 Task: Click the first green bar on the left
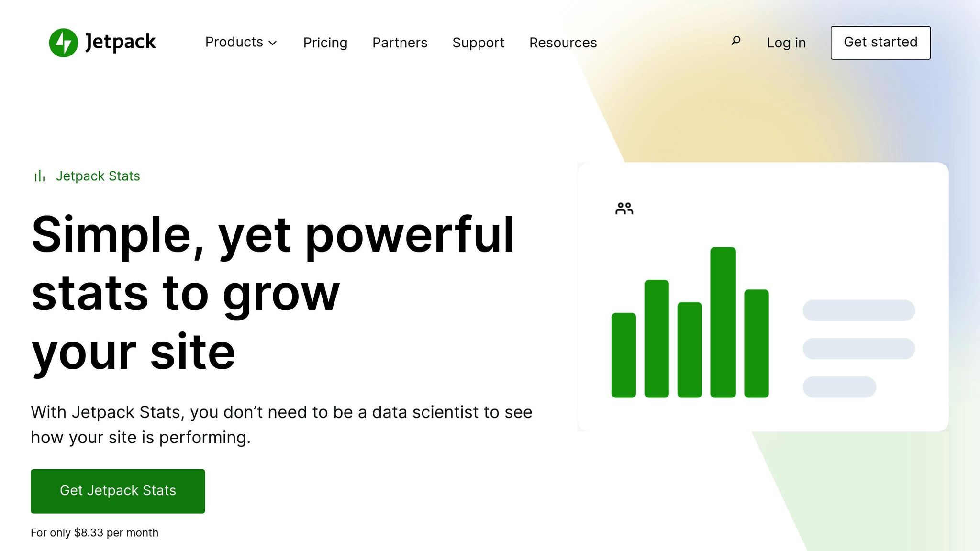(x=624, y=355)
